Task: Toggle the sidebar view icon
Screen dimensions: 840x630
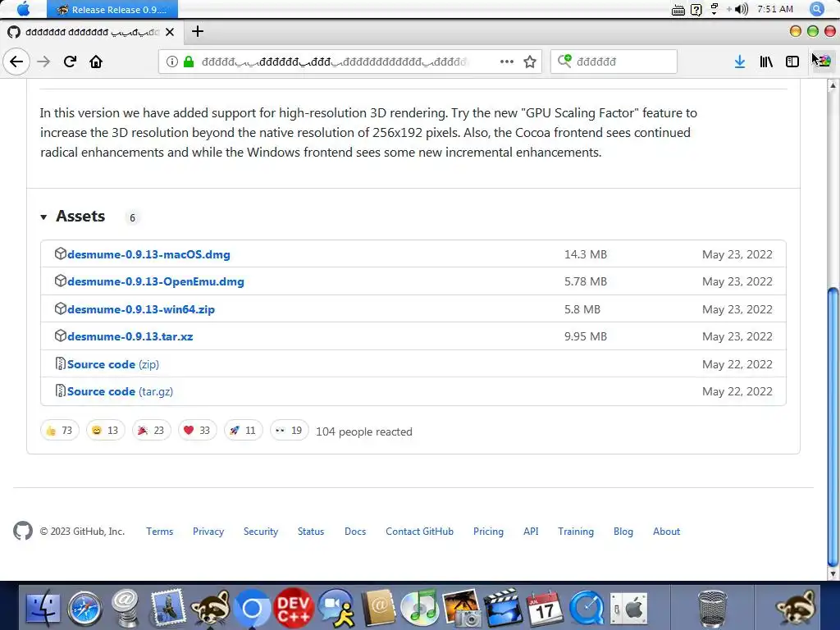Action: pos(792,62)
